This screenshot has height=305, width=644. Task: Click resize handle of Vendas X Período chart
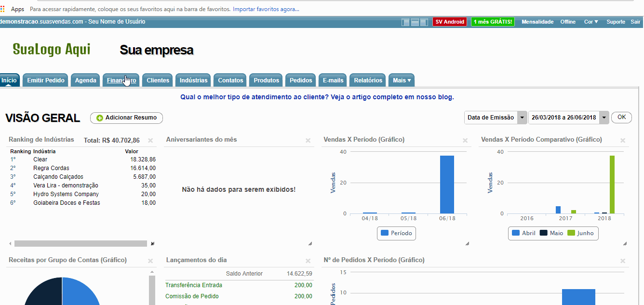click(468, 244)
